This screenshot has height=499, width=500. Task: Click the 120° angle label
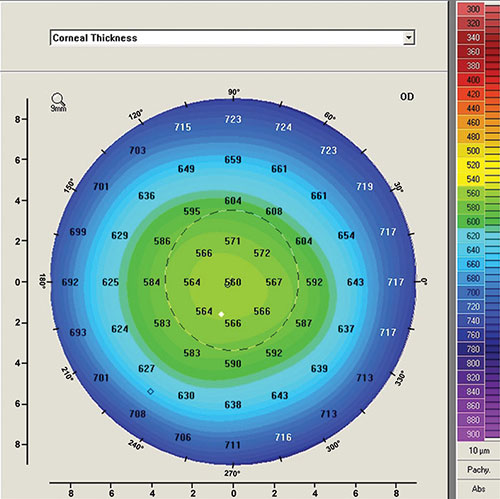pos(136,114)
